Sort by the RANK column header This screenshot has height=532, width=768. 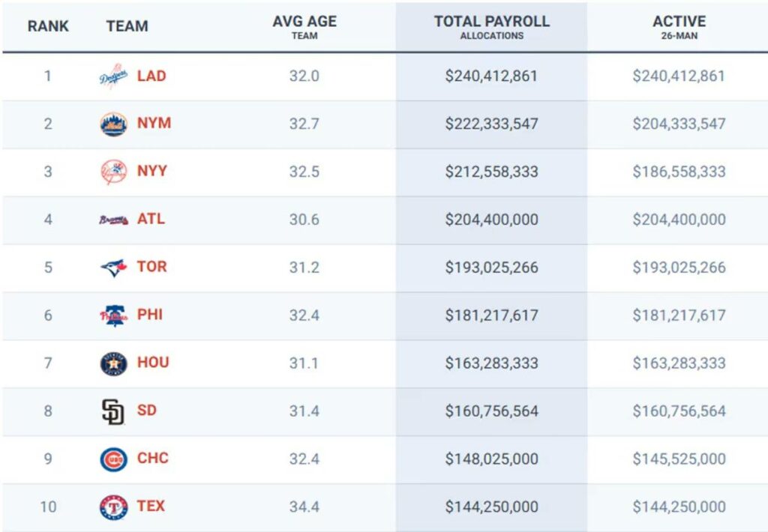click(48, 26)
